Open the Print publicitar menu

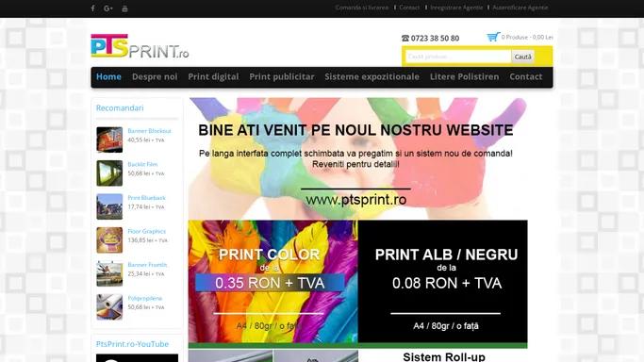coord(282,76)
